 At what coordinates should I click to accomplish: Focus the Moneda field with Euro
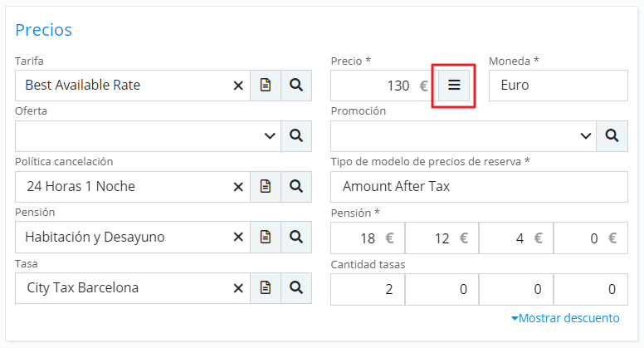558,86
